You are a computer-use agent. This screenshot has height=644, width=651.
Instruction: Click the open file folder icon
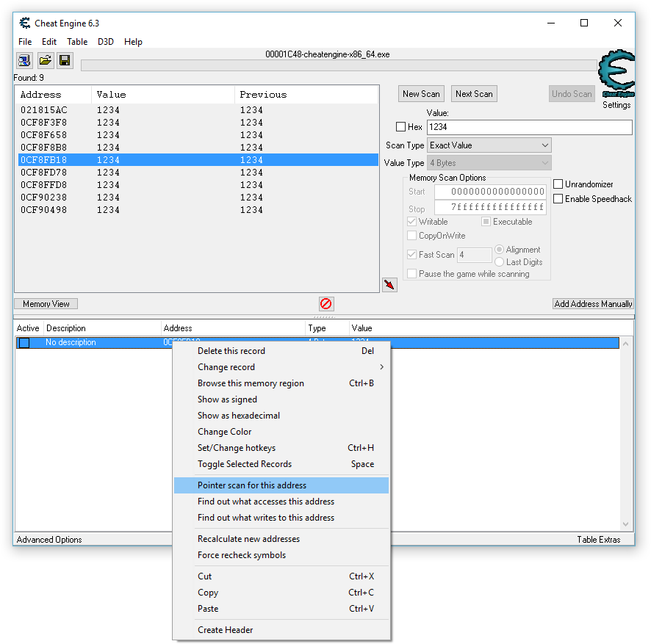tap(45, 61)
